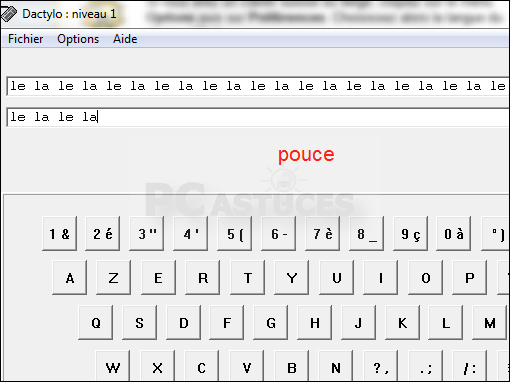Click the I key

(x=381, y=278)
